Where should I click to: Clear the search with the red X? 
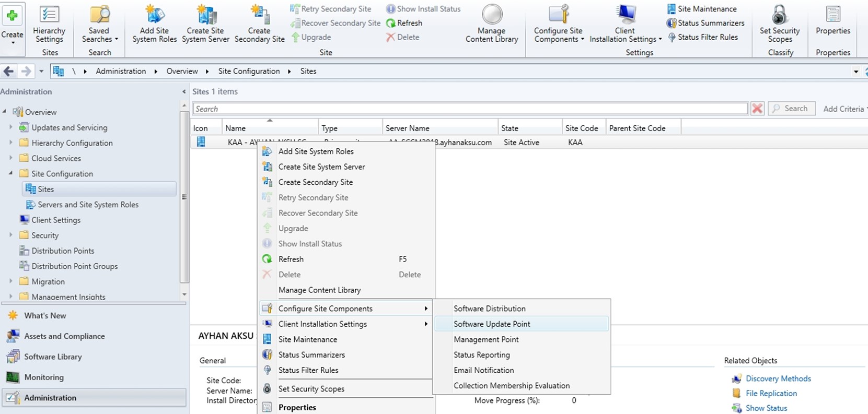757,109
